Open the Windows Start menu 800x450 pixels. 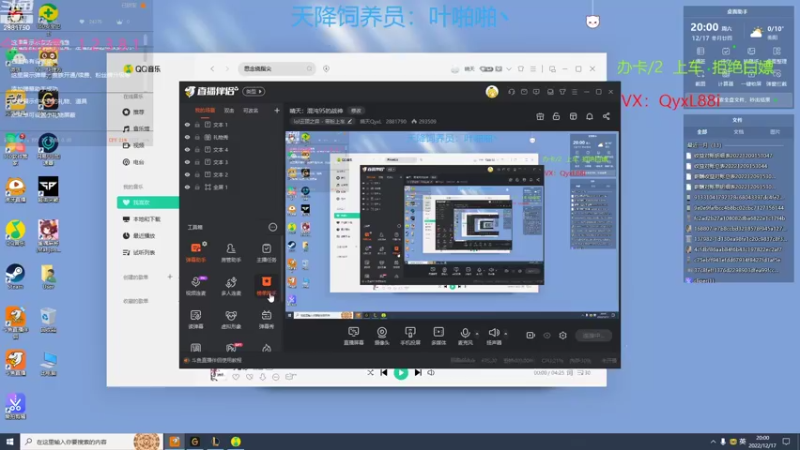pyautogui.click(x=10, y=442)
